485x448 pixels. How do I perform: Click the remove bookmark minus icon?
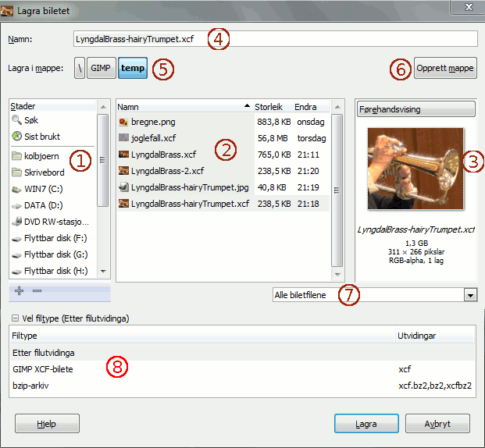(37, 290)
